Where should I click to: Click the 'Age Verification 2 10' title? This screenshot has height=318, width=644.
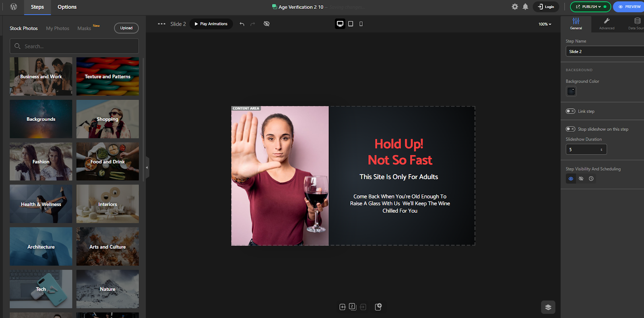301,7
